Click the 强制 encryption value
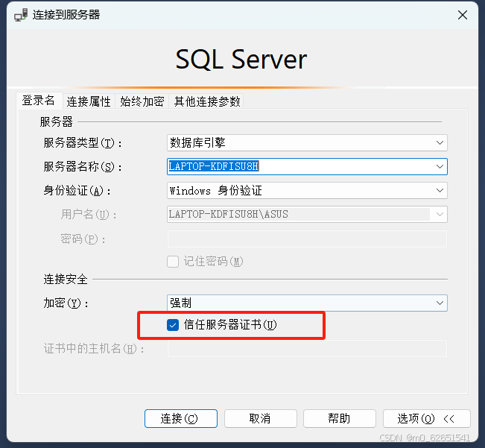This screenshot has height=448, width=485. point(180,303)
